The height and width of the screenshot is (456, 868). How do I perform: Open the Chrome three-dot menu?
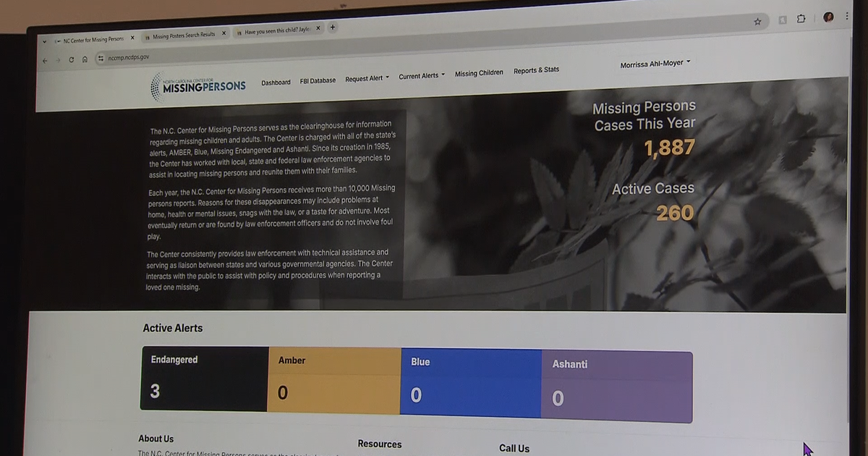coord(846,17)
